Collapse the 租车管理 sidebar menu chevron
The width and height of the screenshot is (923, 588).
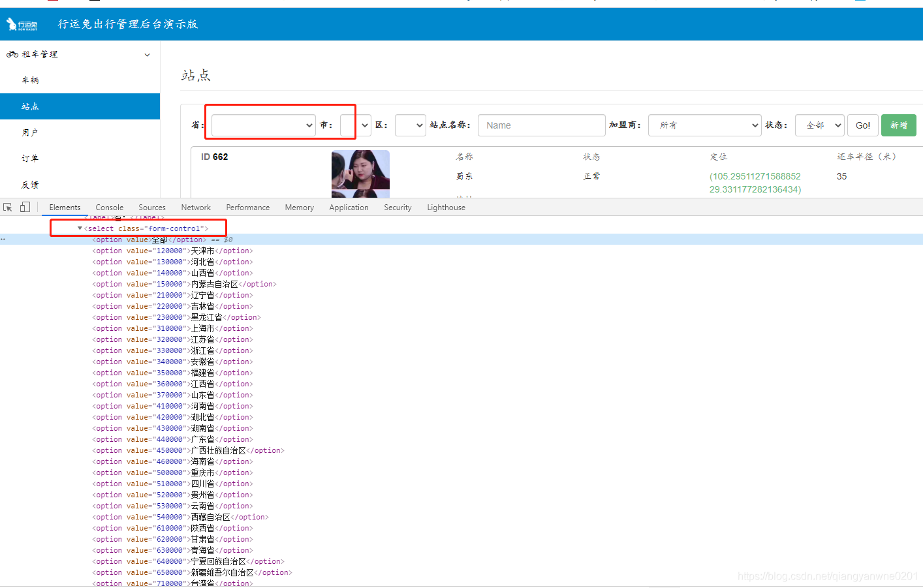pos(147,55)
